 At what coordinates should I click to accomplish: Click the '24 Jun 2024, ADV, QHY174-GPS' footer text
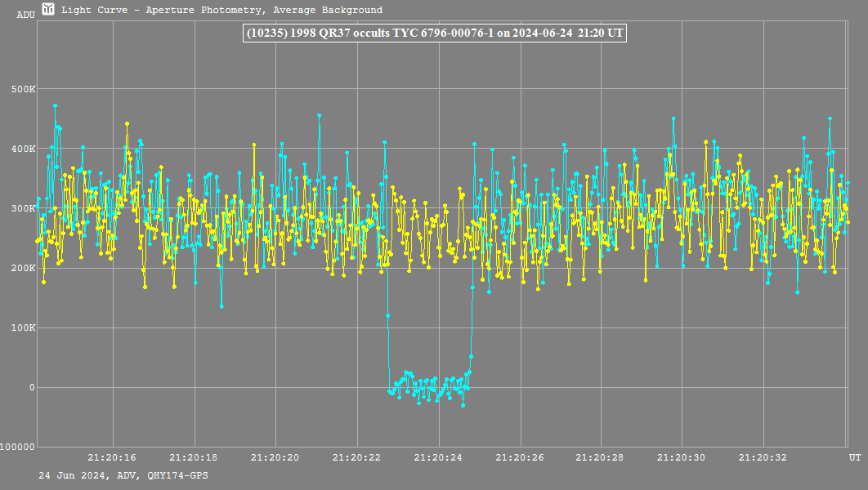pyautogui.click(x=123, y=475)
